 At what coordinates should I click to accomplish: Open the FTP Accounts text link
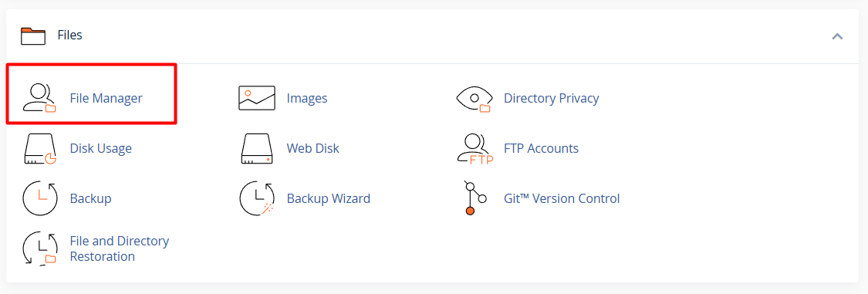[541, 148]
